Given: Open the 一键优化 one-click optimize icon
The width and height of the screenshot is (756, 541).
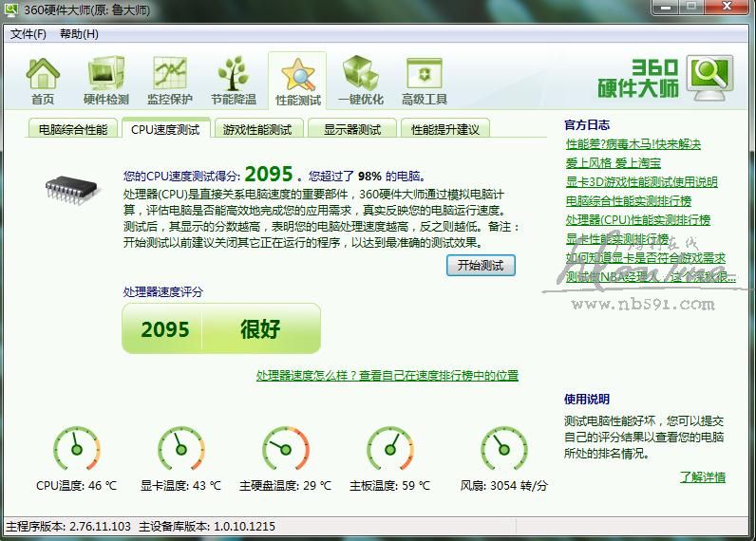Looking at the screenshot, I should [x=361, y=80].
